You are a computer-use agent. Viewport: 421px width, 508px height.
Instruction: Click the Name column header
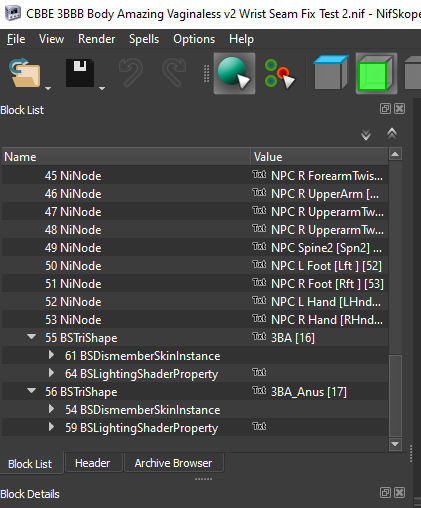pyautogui.click(x=126, y=157)
